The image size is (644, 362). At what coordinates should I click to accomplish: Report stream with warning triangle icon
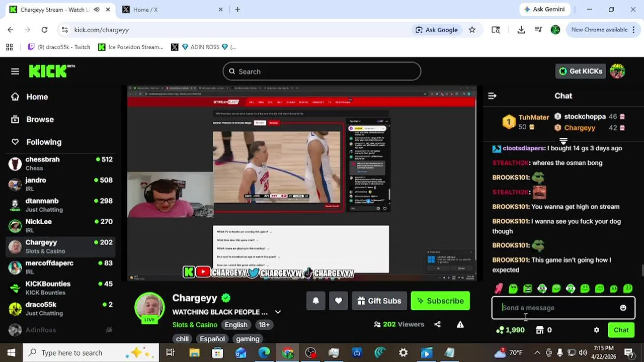(460, 324)
